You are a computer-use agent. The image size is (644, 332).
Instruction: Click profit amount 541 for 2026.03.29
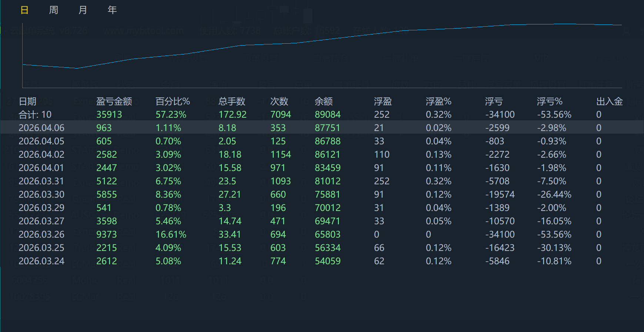[x=104, y=208]
